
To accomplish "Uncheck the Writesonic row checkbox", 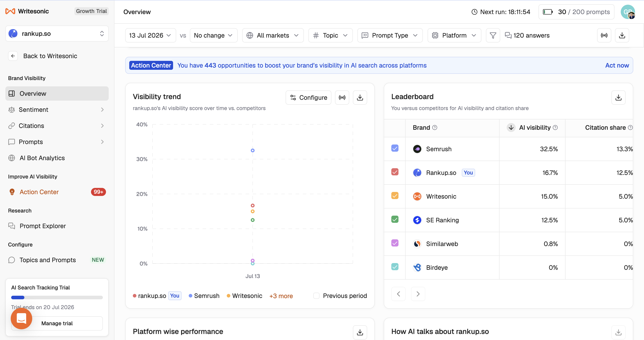I will tap(395, 195).
